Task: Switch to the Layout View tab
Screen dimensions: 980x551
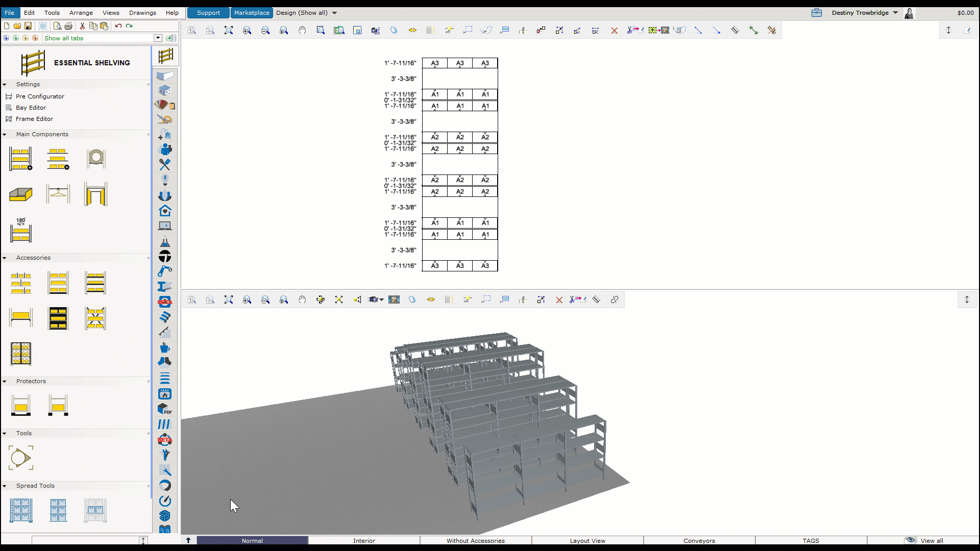Action: coord(587,541)
